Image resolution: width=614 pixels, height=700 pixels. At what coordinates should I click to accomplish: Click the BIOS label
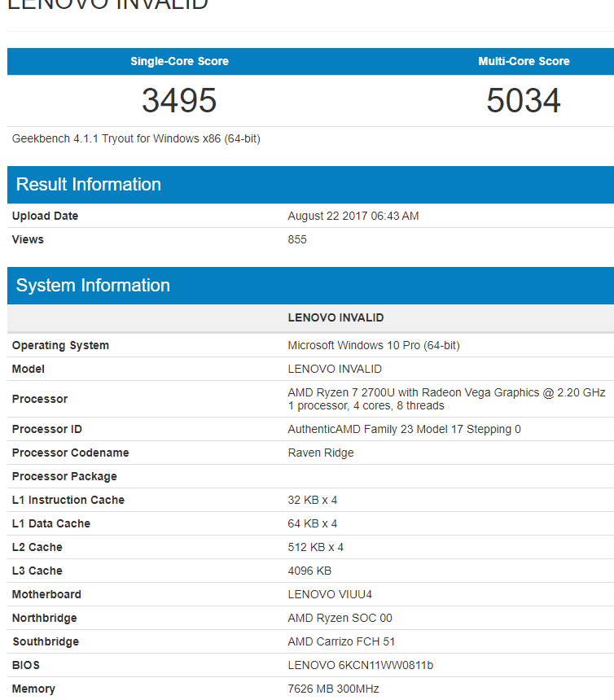pos(26,666)
